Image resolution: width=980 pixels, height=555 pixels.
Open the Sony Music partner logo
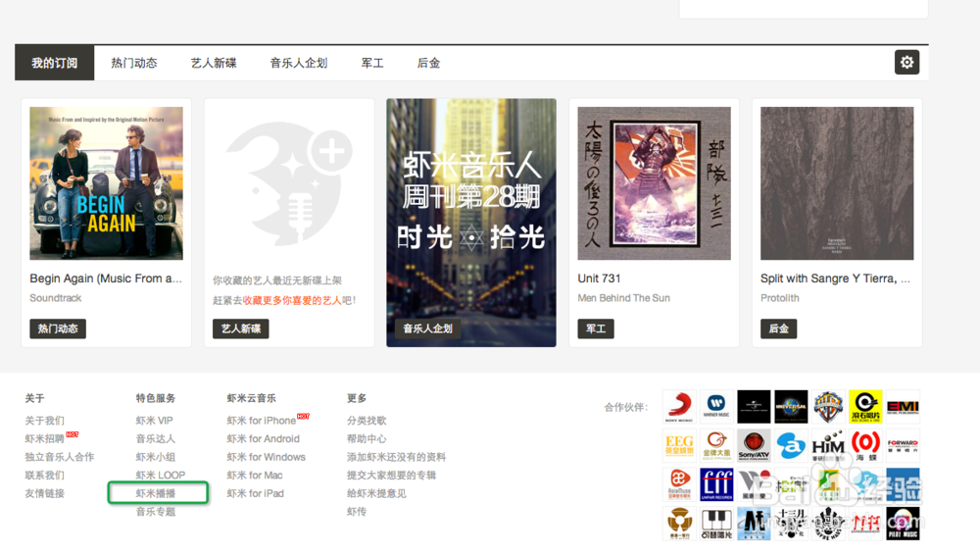679,407
